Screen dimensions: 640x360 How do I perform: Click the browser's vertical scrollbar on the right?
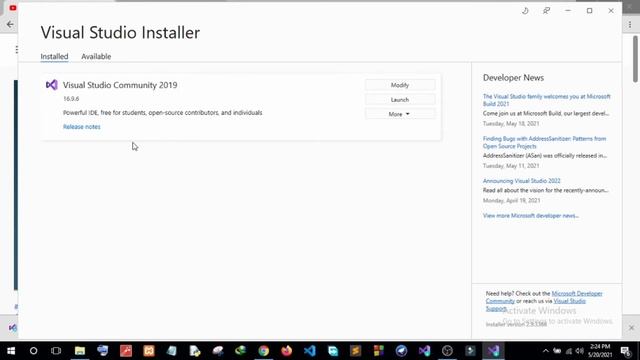pos(635,59)
